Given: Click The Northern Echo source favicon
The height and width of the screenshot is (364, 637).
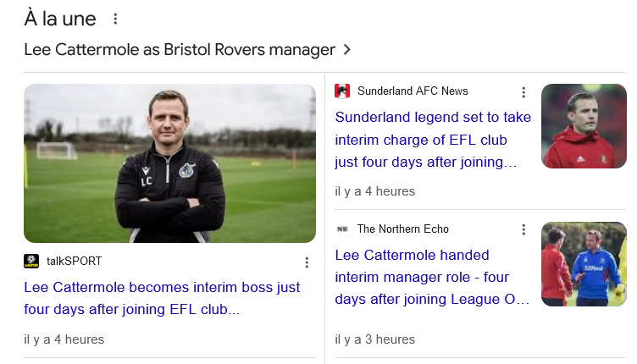Looking at the screenshot, I should click(342, 229).
